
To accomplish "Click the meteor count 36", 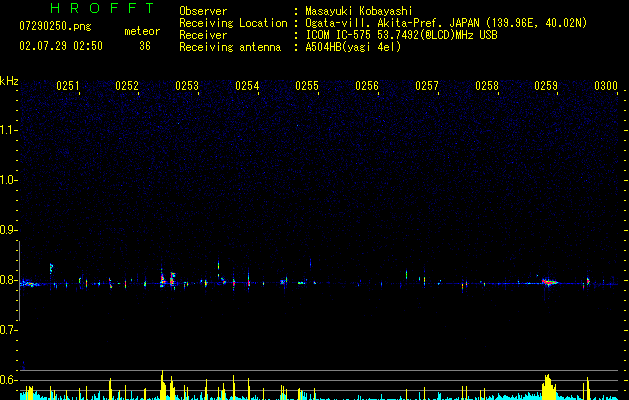I will pos(145,46).
